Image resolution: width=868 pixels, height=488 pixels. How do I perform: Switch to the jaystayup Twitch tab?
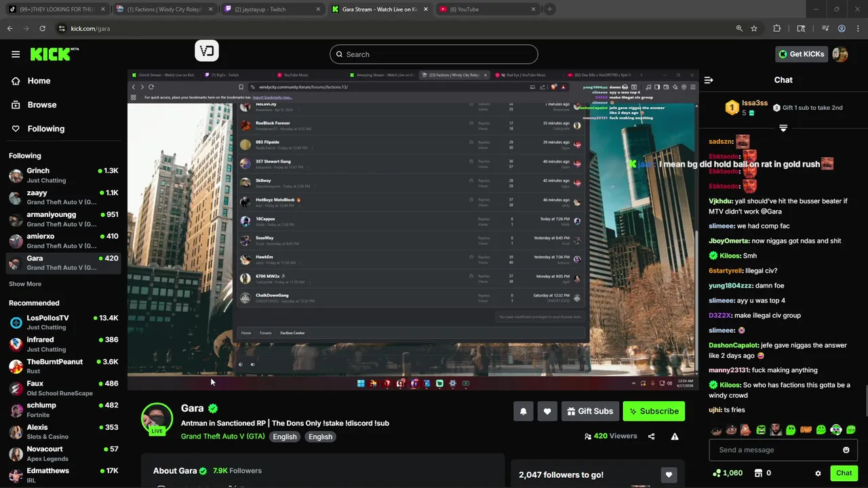271,9
